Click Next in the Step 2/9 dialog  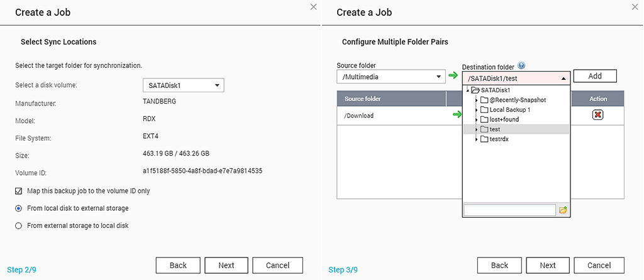point(226,265)
